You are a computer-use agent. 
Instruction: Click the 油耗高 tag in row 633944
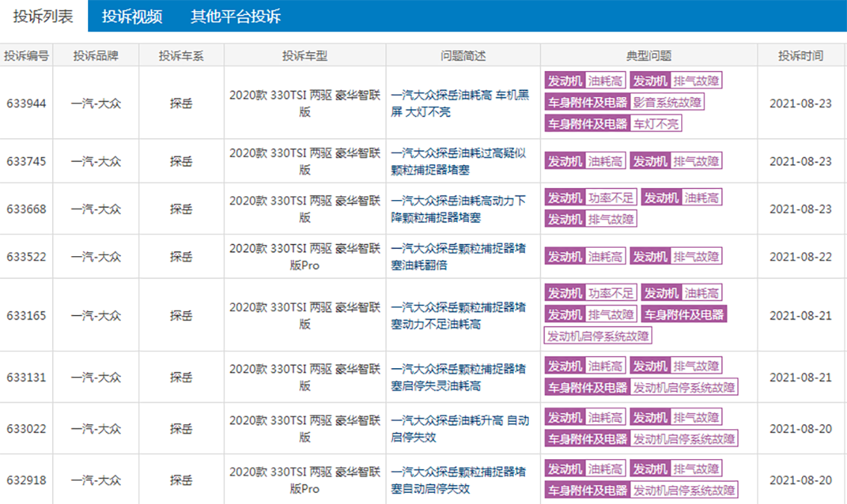coord(605,81)
